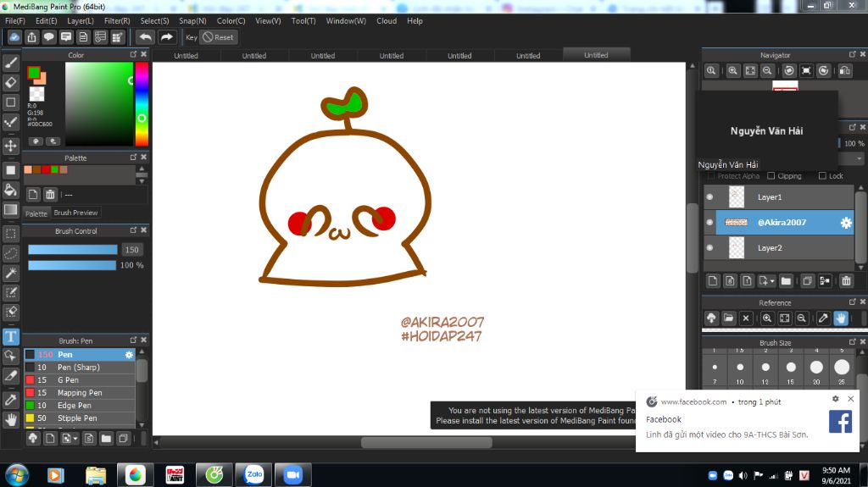Image resolution: width=868 pixels, height=487 pixels.
Task: Open gear settings of Pen brush
Action: 129,355
